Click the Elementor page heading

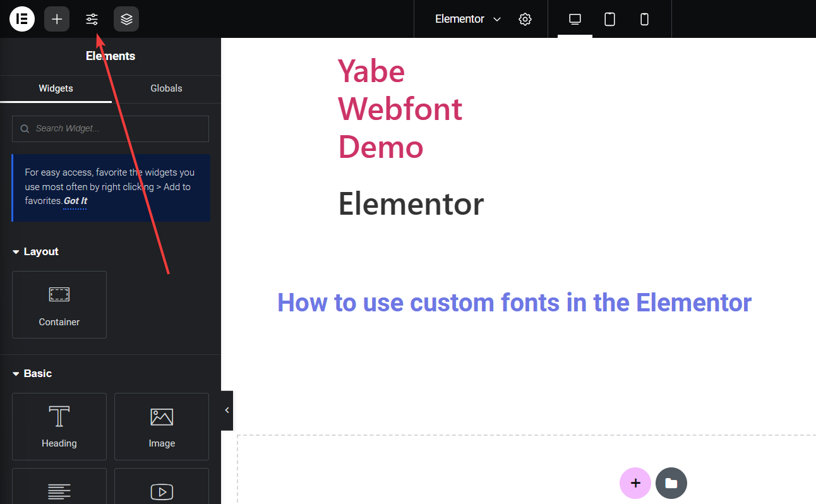coord(411,204)
